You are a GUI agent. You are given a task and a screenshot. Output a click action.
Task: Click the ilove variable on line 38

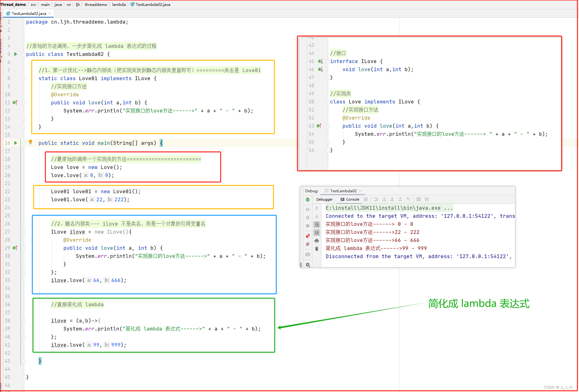click(59, 321)
